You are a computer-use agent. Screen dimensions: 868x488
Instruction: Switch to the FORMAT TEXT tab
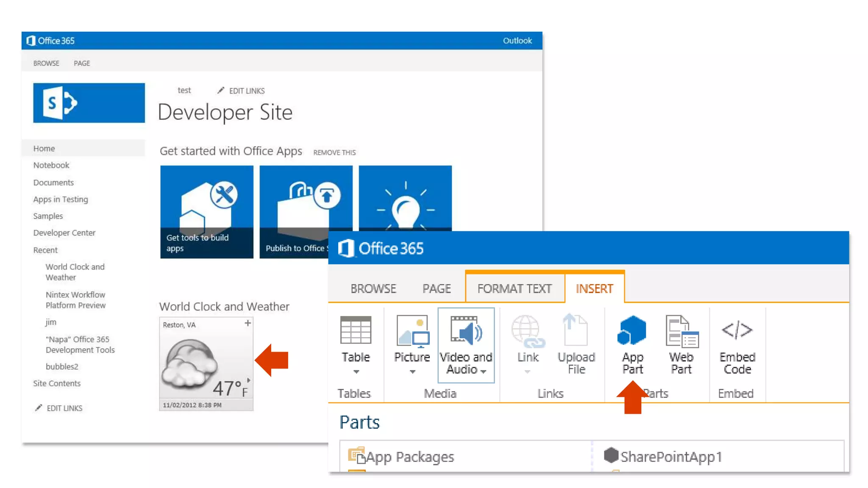point(515,289)
